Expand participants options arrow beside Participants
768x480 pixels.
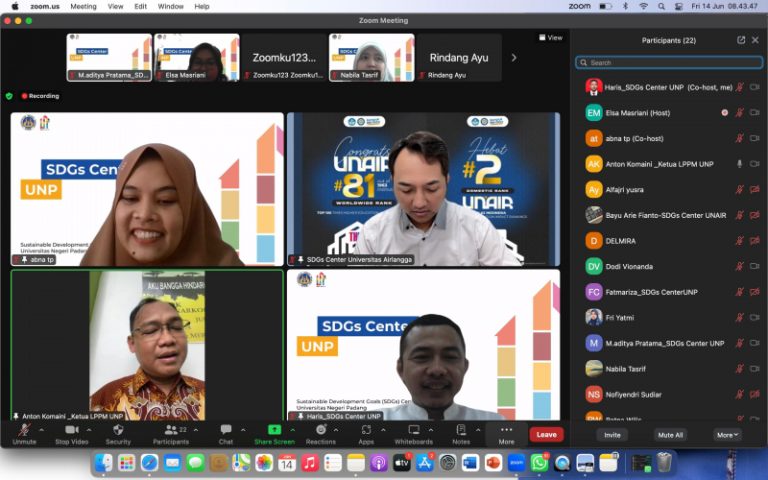click(196, 430)
